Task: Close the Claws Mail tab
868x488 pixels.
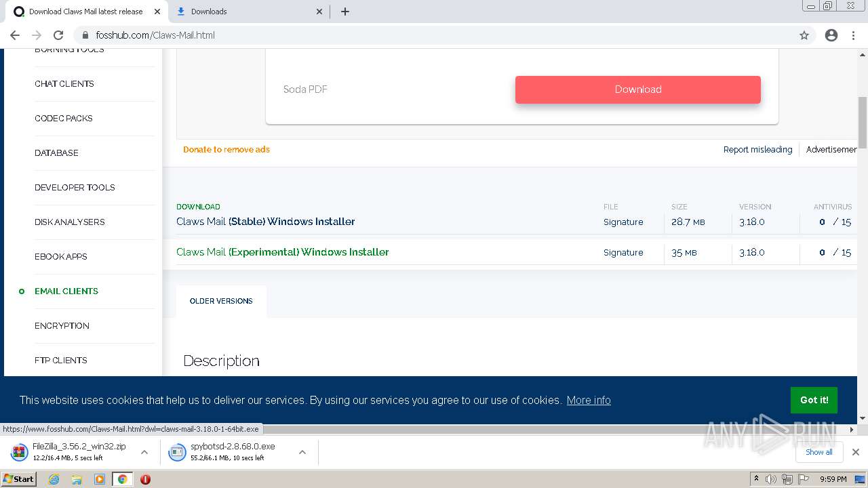Action: (157, 12)
